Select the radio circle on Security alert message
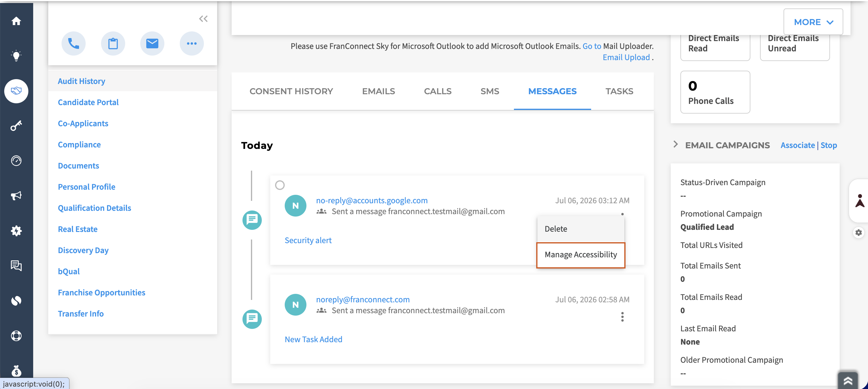The height and width of the screenshot is (389, 868). point(280,185)
